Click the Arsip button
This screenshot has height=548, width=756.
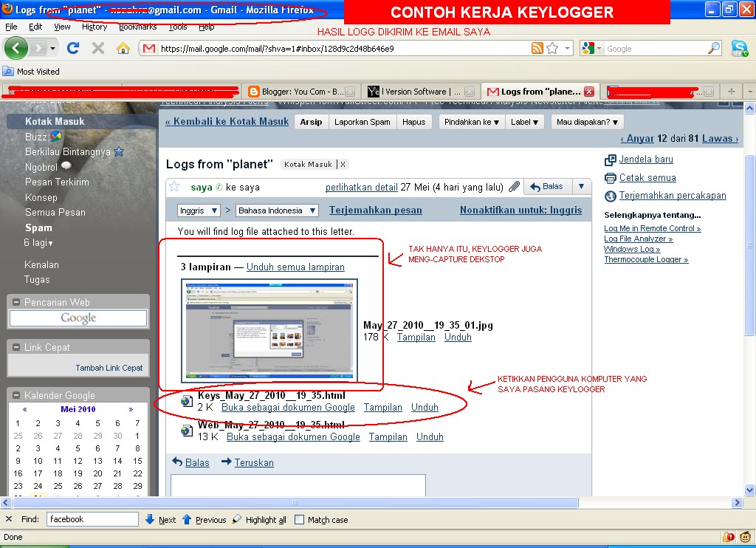tap(311, 122)
